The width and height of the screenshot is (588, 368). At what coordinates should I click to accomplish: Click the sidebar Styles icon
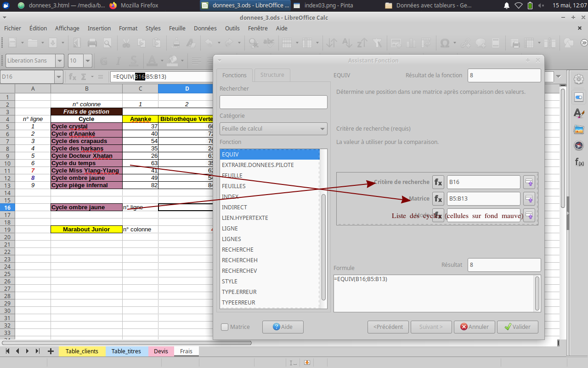[x=579, y=113]
